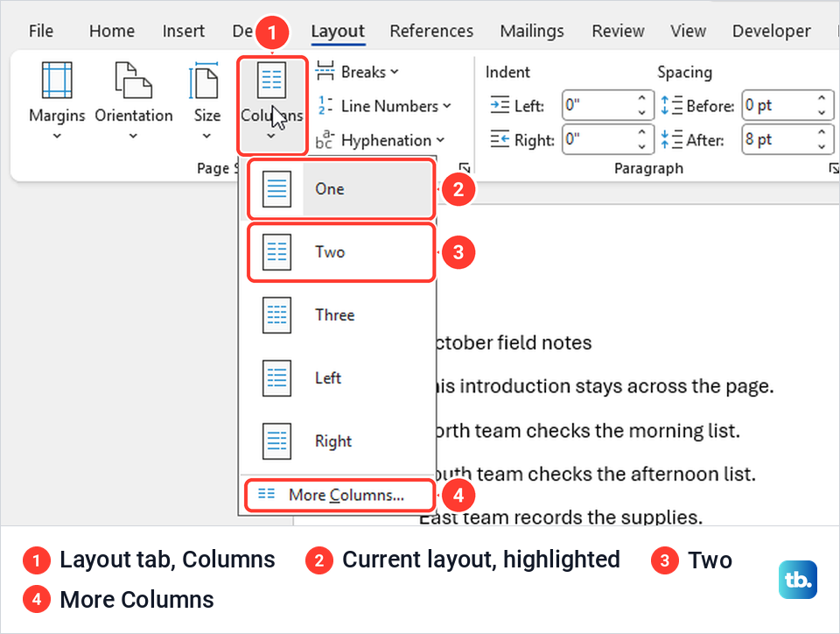840x634 pixels.
Task: Click the Columns button icon
Action: (271, 80)
